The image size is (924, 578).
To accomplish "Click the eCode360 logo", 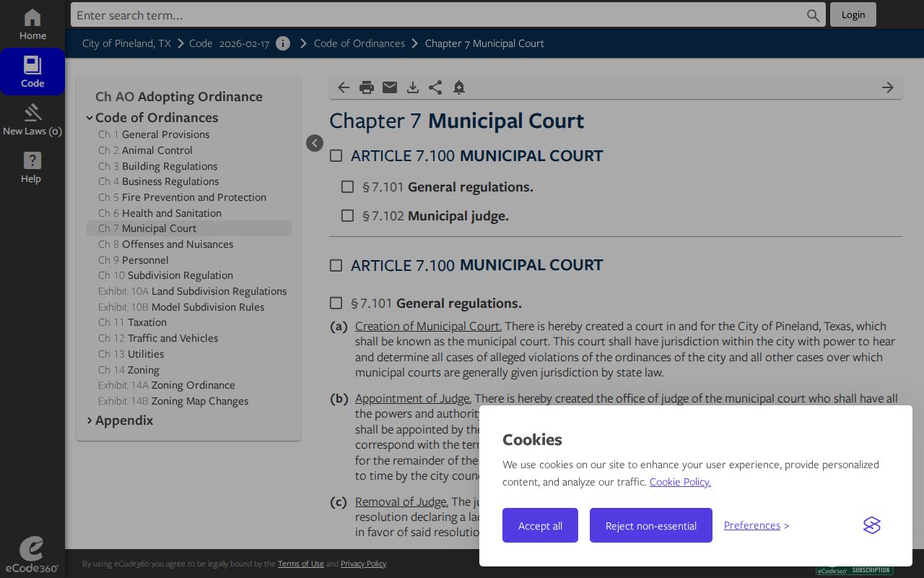I will pyautogui.click(x=32, y=555).
